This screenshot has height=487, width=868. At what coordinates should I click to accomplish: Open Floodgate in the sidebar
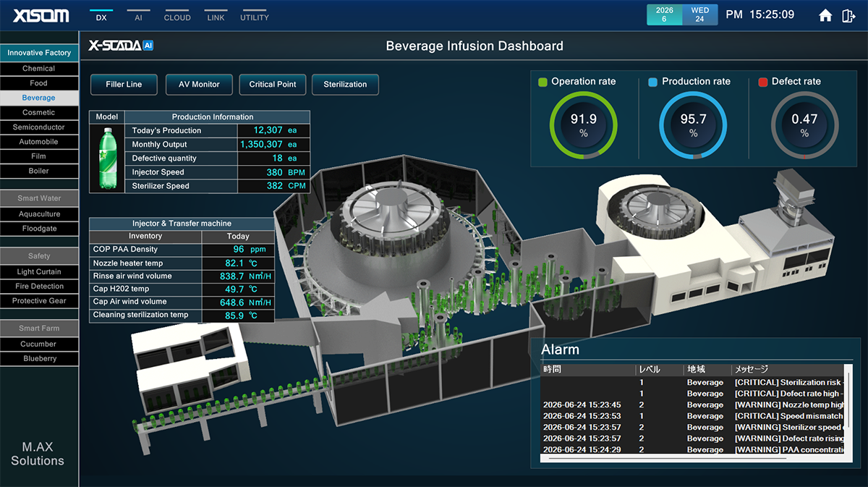click(39, 229)
